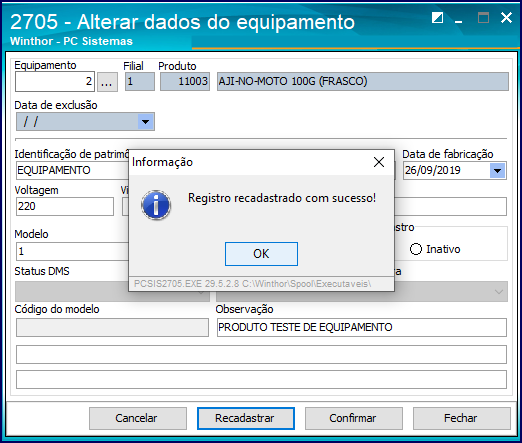Click the Fechar button
The height and width of the screenshot is (443, 522).
(462, 418)
